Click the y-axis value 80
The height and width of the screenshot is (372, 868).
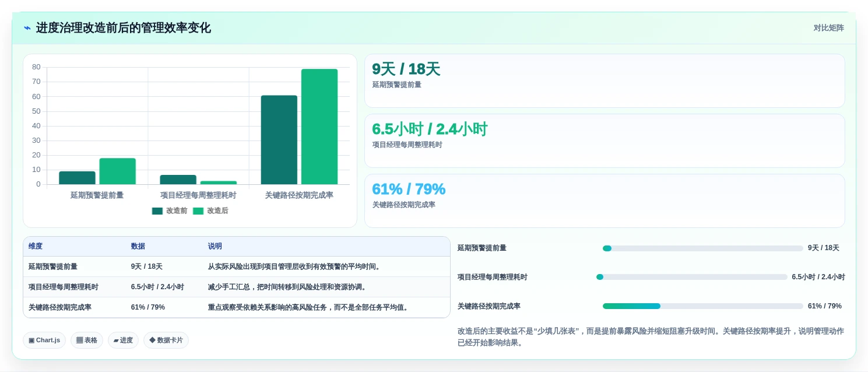point(36,67)
